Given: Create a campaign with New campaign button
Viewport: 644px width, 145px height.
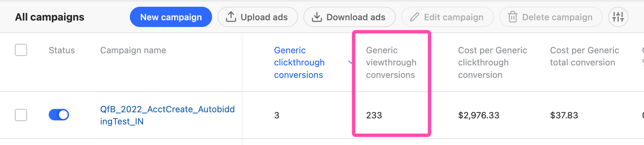Looking at the screenshot, I should click(171, 17).
